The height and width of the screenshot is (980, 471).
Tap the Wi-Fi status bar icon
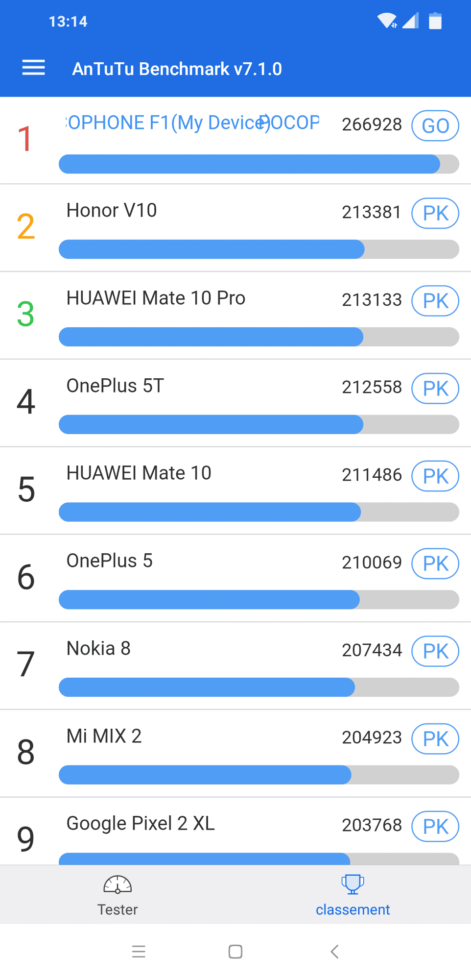click(386, 21)
